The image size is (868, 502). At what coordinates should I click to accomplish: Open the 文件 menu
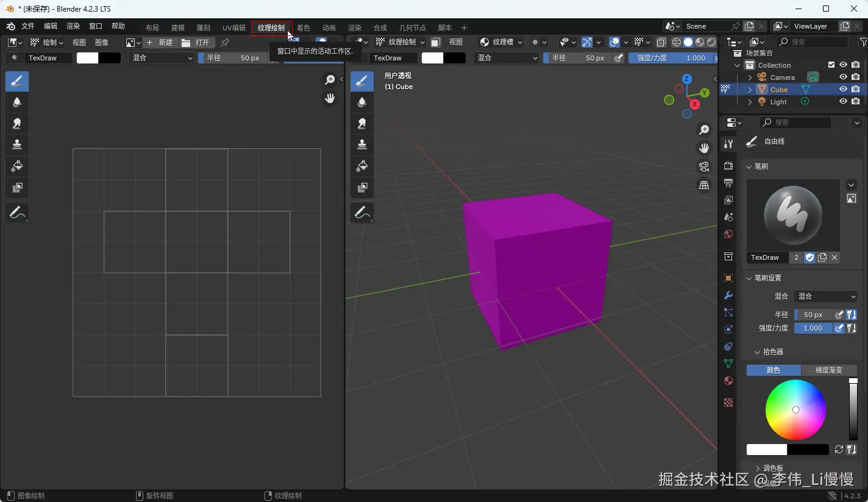(x=28, y=26)
